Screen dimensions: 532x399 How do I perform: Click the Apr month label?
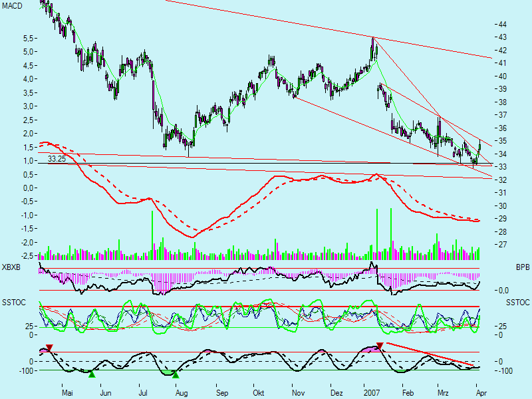pos(481,393)
